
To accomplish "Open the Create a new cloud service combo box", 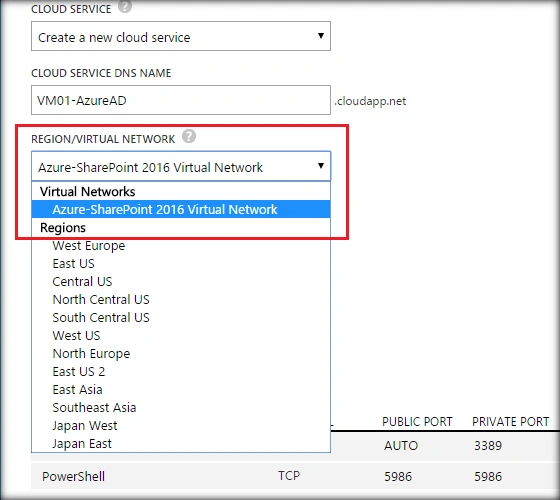I will 181,36.
